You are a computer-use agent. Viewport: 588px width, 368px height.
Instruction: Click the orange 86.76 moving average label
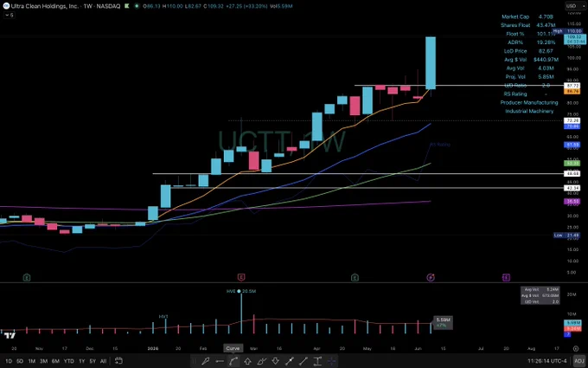point(572,91)
